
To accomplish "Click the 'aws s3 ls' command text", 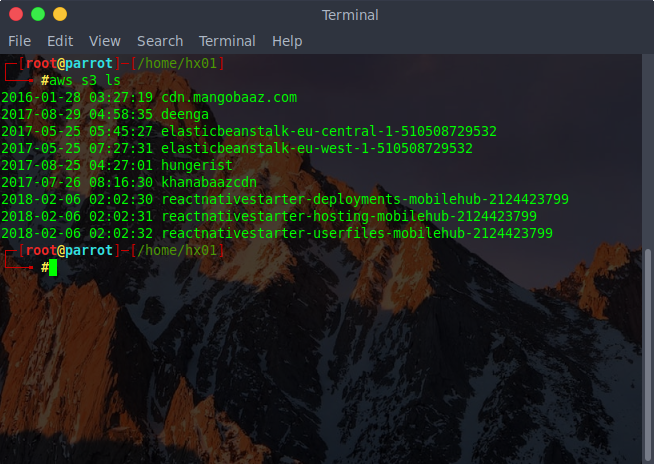I will [x=85, y=80].
